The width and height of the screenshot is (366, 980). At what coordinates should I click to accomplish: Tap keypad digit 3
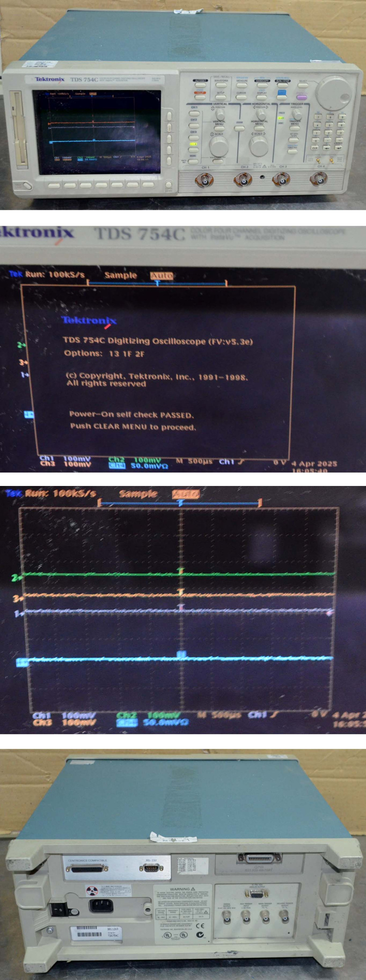[340, 133]
